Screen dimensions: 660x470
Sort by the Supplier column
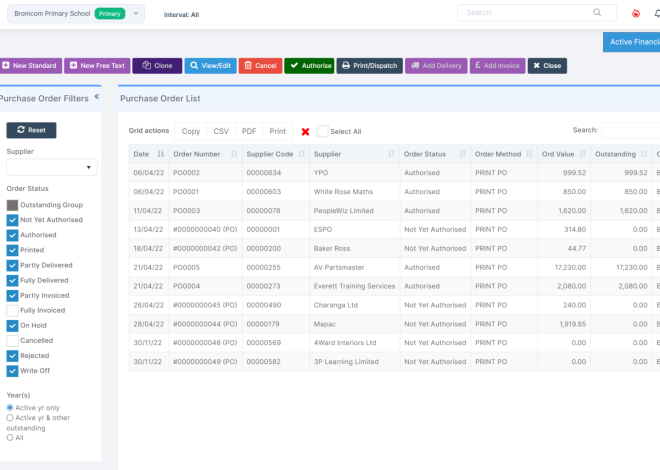coord(354,154)
